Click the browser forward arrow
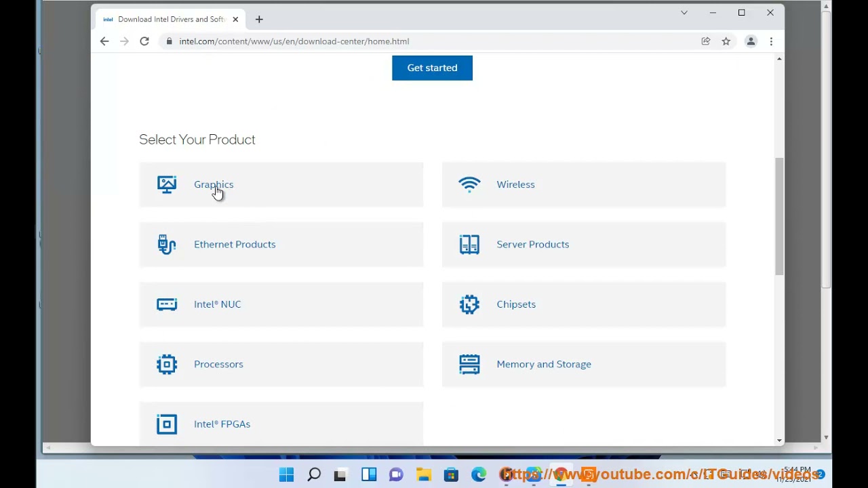This screenshot has height=488, width=868. [x=124, y=41]
